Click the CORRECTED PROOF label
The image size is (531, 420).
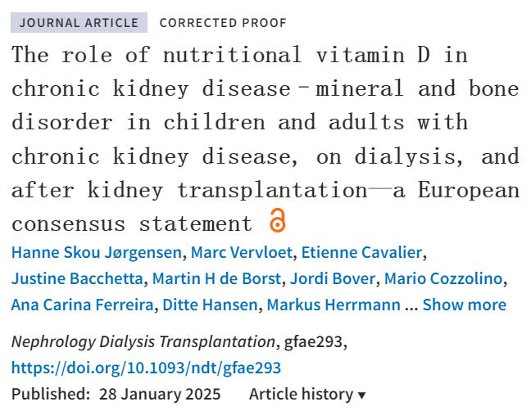[x=223, y=23]
